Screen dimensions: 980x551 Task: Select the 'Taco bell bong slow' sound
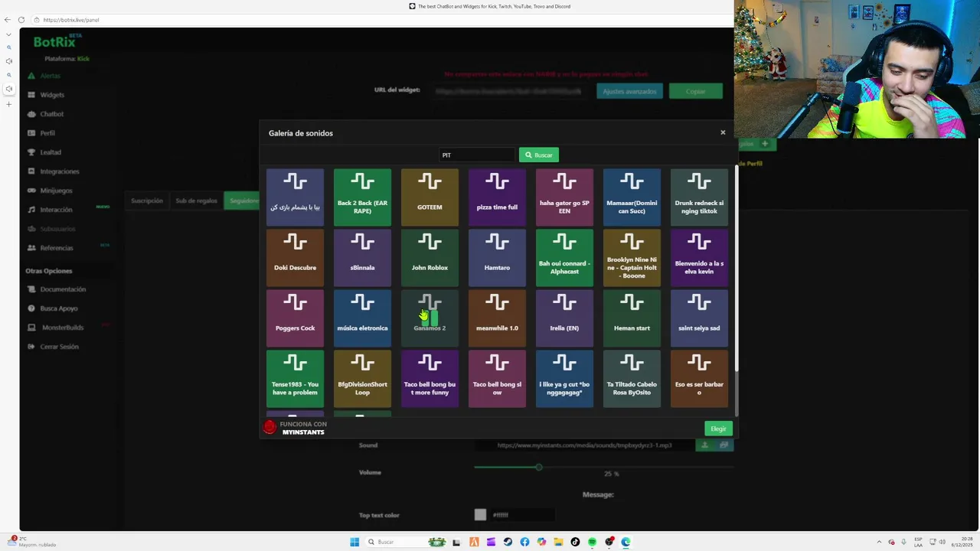pyautogui.click(x=497, y=378)
